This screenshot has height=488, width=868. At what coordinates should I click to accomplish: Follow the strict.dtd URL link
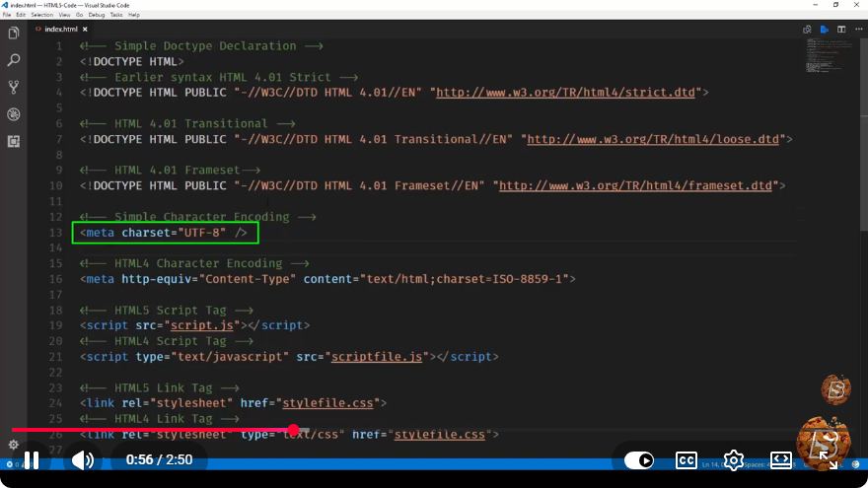565,93
